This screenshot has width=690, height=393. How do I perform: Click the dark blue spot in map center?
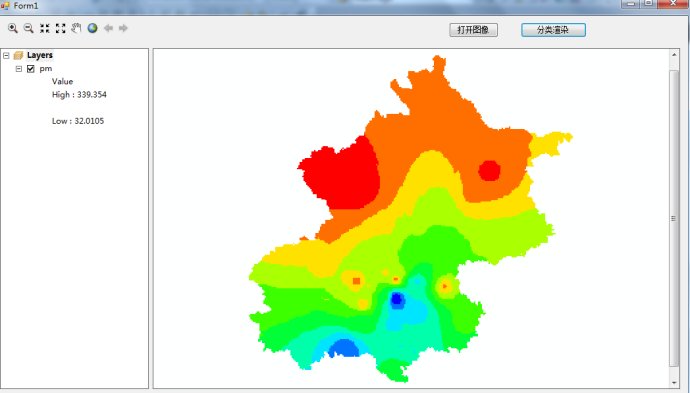coord(397,299)
